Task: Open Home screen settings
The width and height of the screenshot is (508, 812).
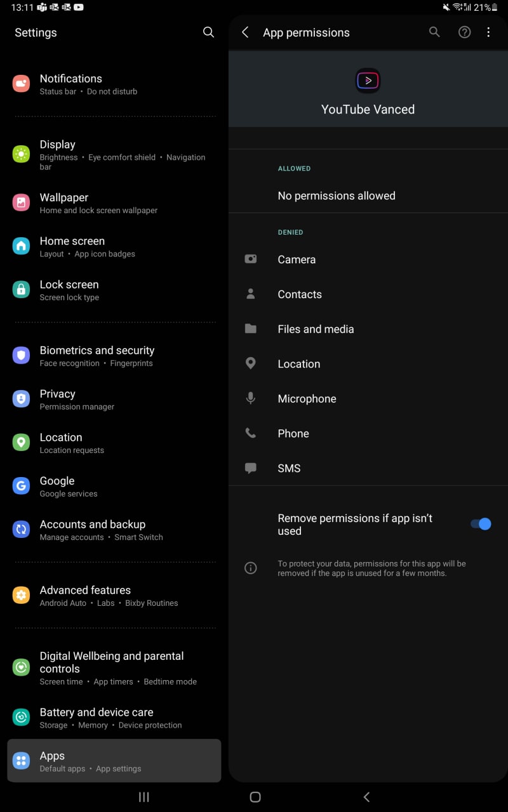Action: (x=114, y=247)
